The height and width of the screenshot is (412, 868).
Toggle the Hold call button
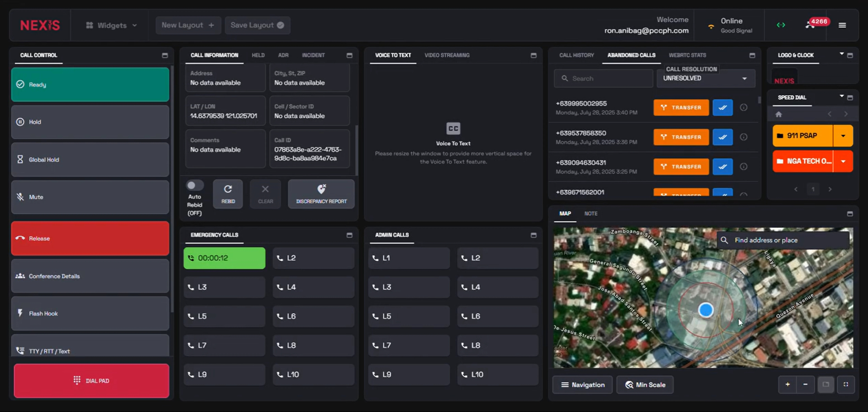coord(90,122)
